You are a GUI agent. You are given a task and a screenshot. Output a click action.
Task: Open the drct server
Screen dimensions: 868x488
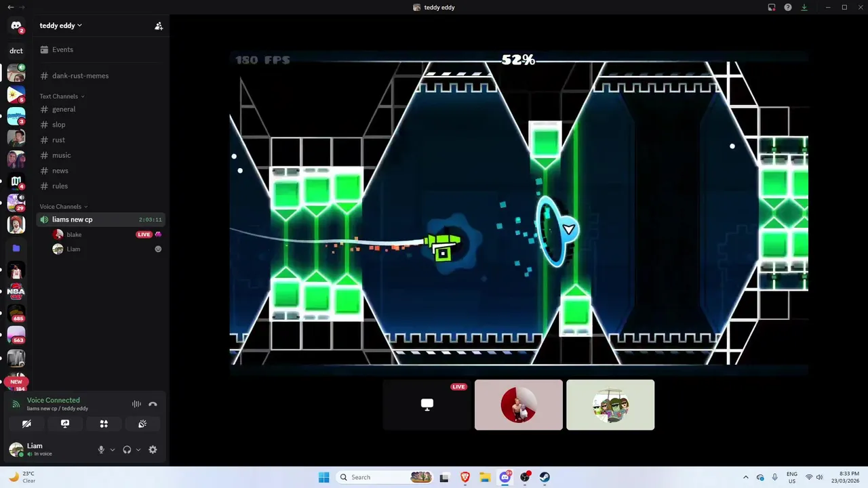click(16, 51)
